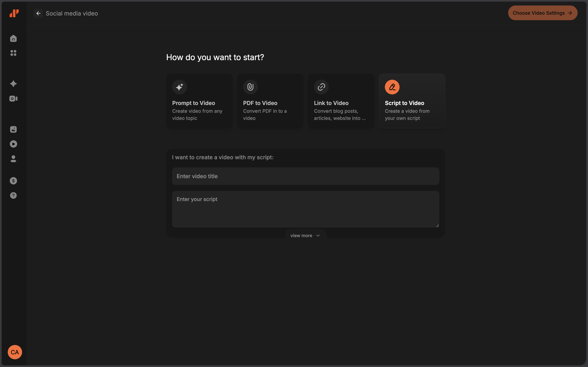Screen dimensions: 588x367
Task: Open the image media library icon
Action: click(x=13, y=129)
